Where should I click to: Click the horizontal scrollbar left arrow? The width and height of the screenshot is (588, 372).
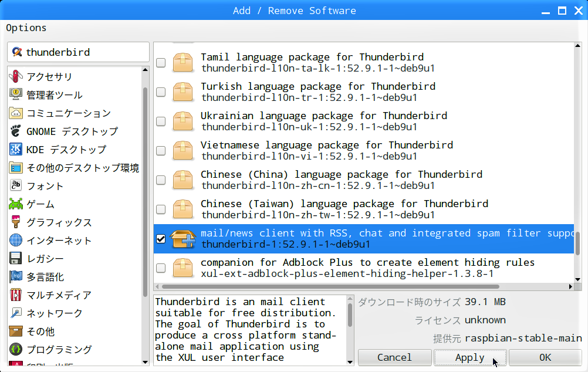(x=157, y=286)
